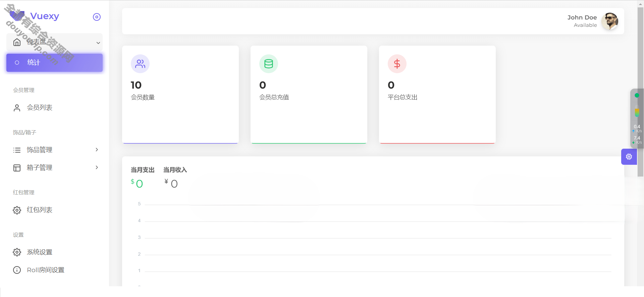
Task: Click the 会员管理 section header
Action: [24, 90]
